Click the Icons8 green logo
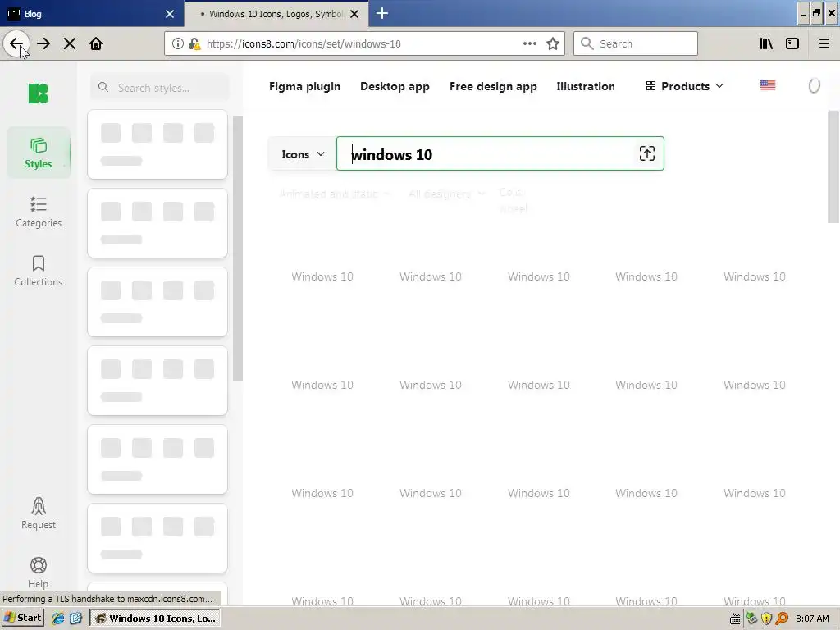This screenshot has height=630, width=840. [x=38, y=94]
